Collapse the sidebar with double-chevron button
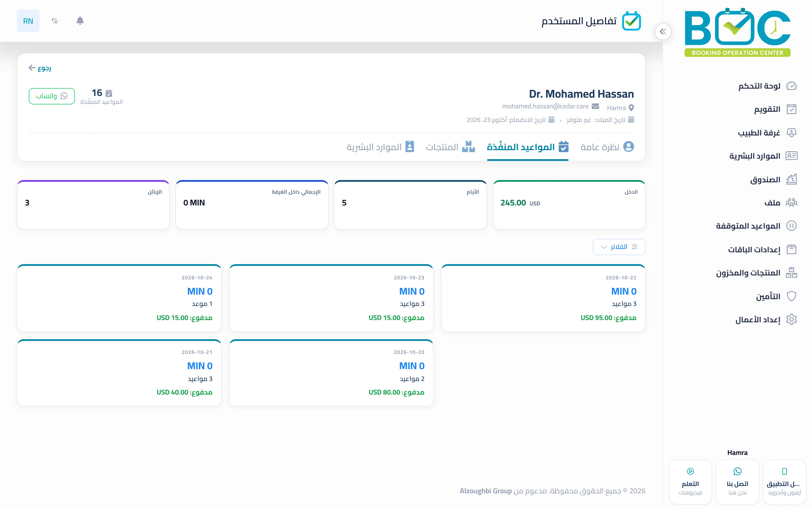Screen dimensions: 812x508 click(663, 32)
